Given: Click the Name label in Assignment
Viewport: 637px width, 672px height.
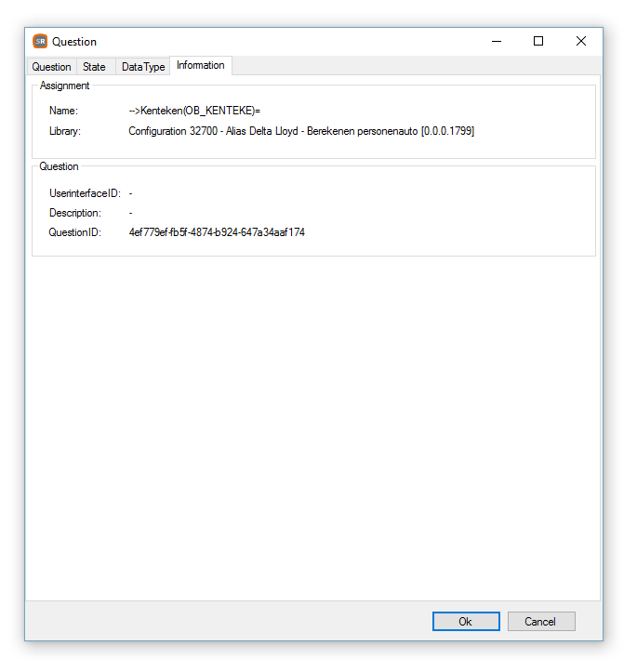Looking at the screenshot, I should coord(63,111).
